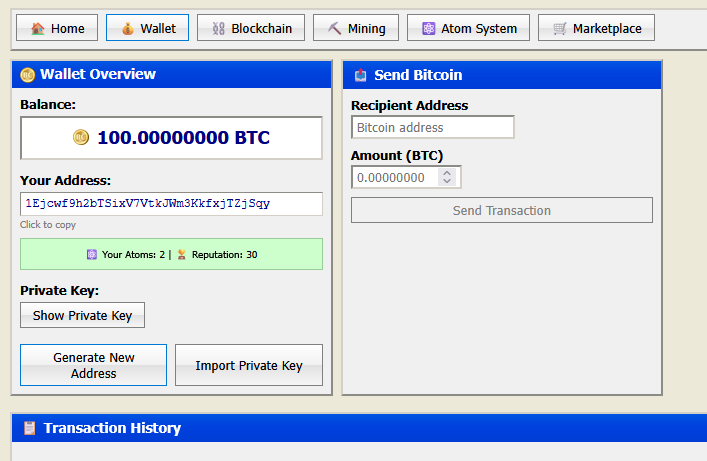
Task: Click the 'Your Address:' label
Action: 65,180
